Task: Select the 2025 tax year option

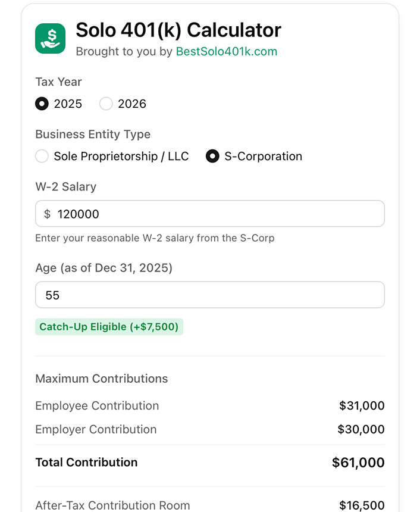Action: pos(42,104)
